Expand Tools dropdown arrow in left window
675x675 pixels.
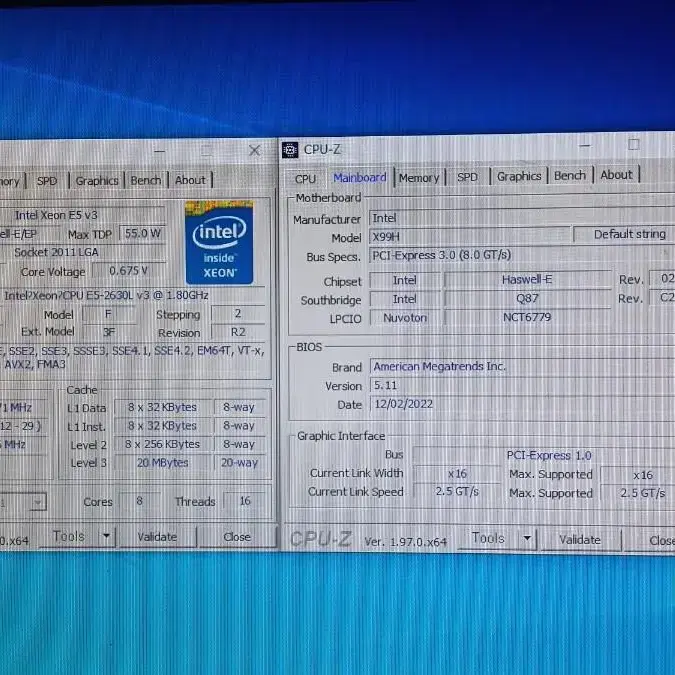pos(106,536)
